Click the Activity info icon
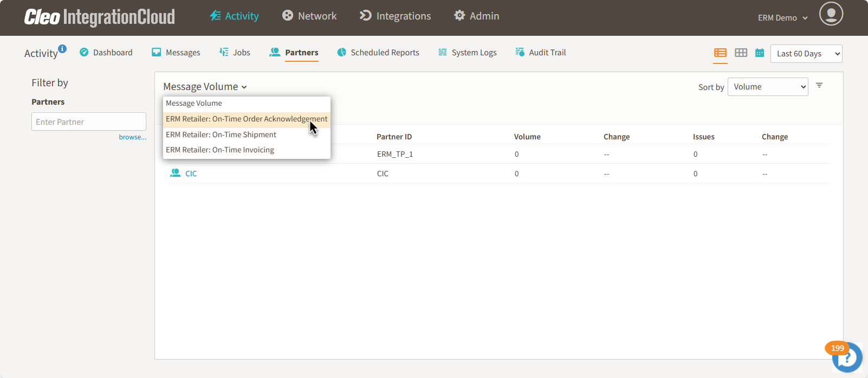This screenshot has width=868, height=378. tap(62, 49)
